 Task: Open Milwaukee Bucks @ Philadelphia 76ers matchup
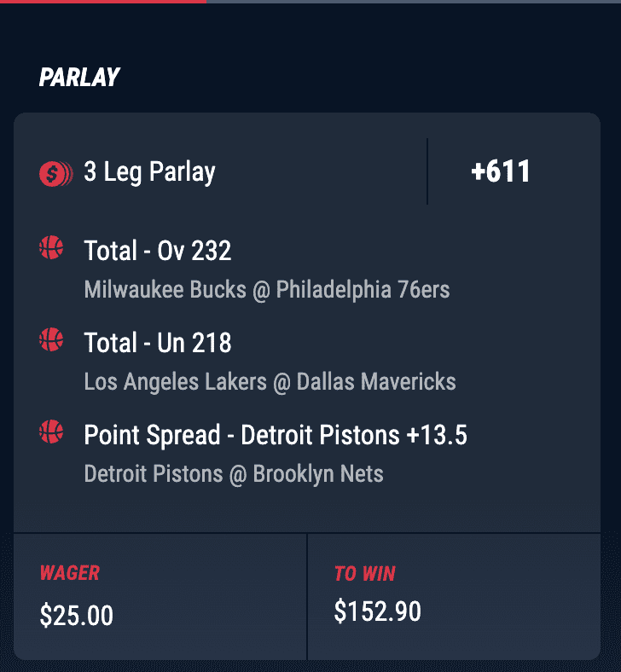(267, 290)
